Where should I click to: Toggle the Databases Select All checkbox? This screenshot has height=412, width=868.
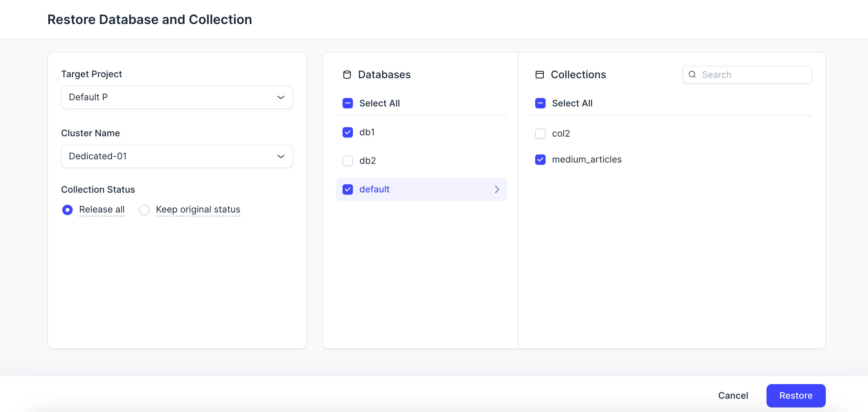coord(347,103)
